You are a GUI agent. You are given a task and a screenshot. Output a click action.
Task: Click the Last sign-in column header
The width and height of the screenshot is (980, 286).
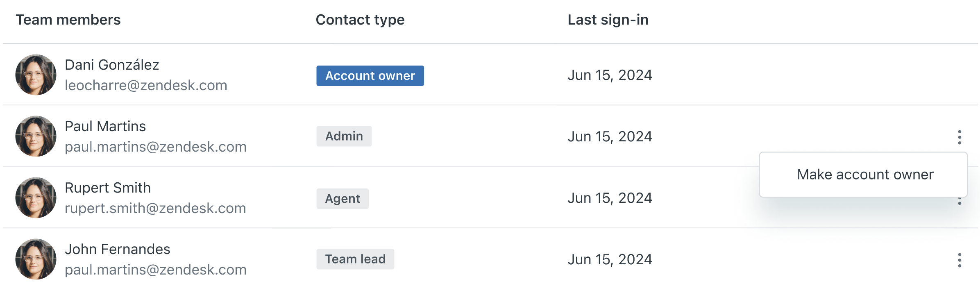click(608, 20)
